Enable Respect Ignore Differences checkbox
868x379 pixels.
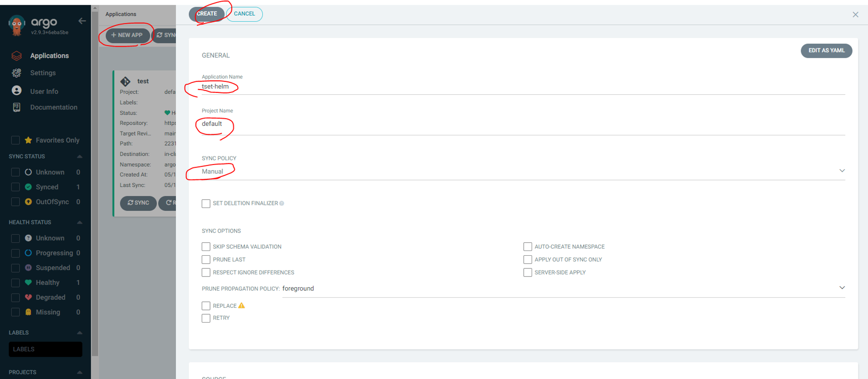click(206, 273)
